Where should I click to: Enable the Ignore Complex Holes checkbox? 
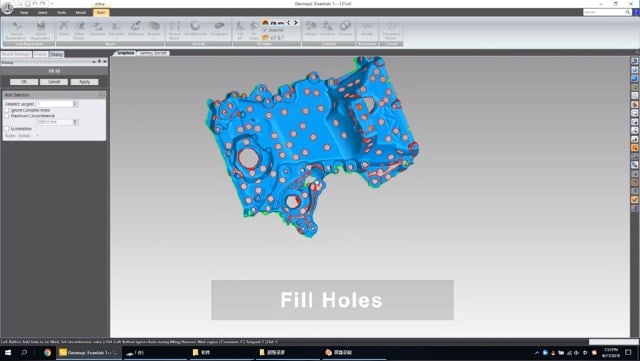[x=7, y=110]
